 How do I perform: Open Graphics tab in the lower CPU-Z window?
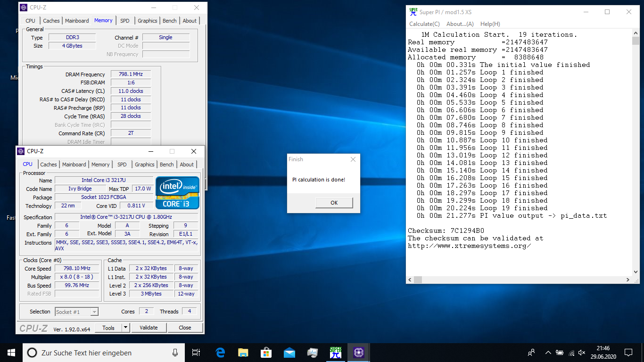coord(145,165)
